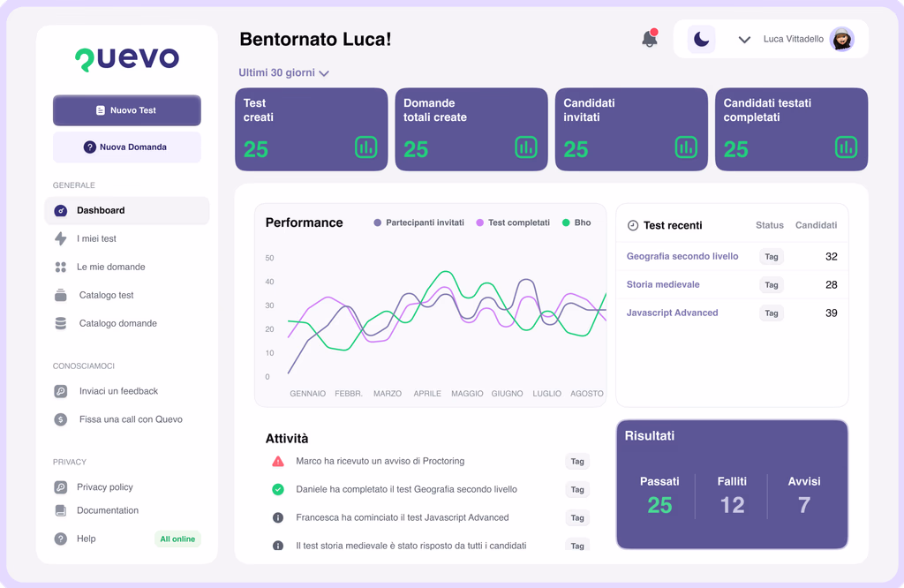Click Tag next to Marco's Proctoring alert

[x=577, y=461]
